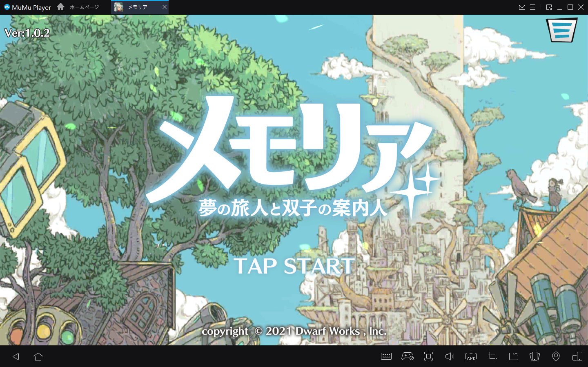Open the volume speaker control
Viewport: 588px width, 367px height.
(450, 356)
